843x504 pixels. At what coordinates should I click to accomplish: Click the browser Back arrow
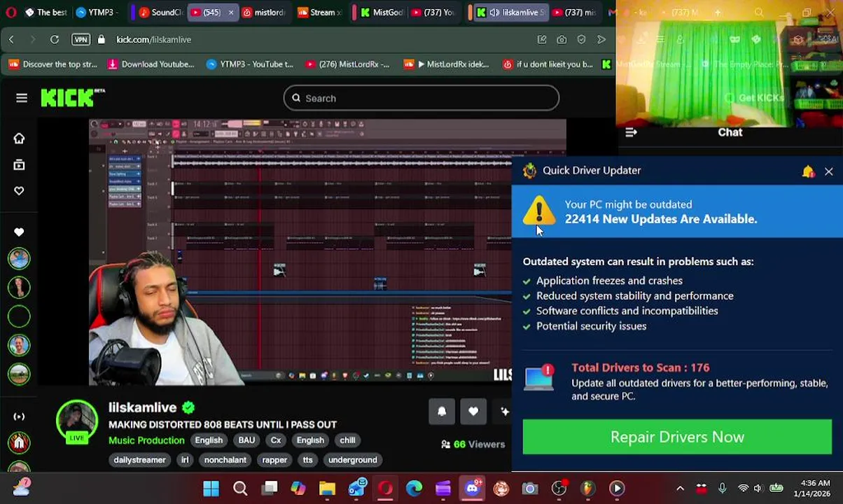pyautogui.click(x=11, y=40)
